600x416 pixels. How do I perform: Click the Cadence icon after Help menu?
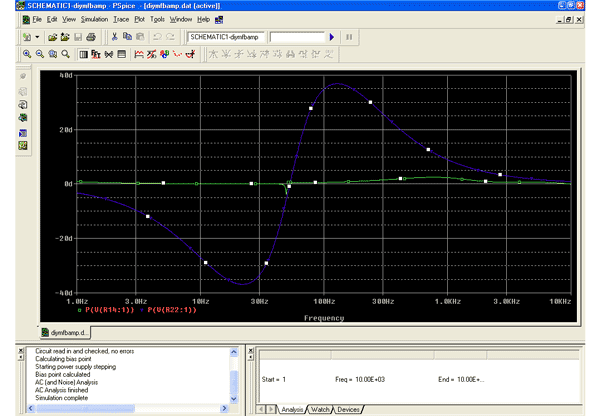point(219,20)
